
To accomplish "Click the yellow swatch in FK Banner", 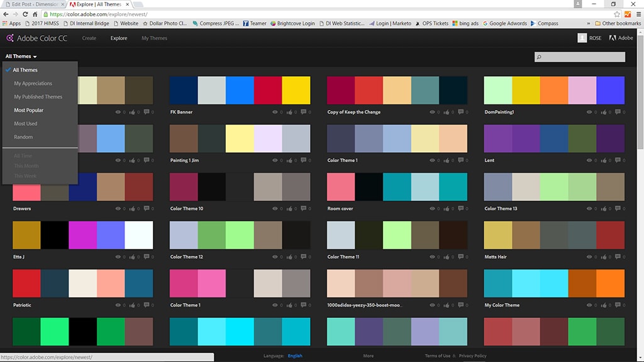I will coord(296,90).
